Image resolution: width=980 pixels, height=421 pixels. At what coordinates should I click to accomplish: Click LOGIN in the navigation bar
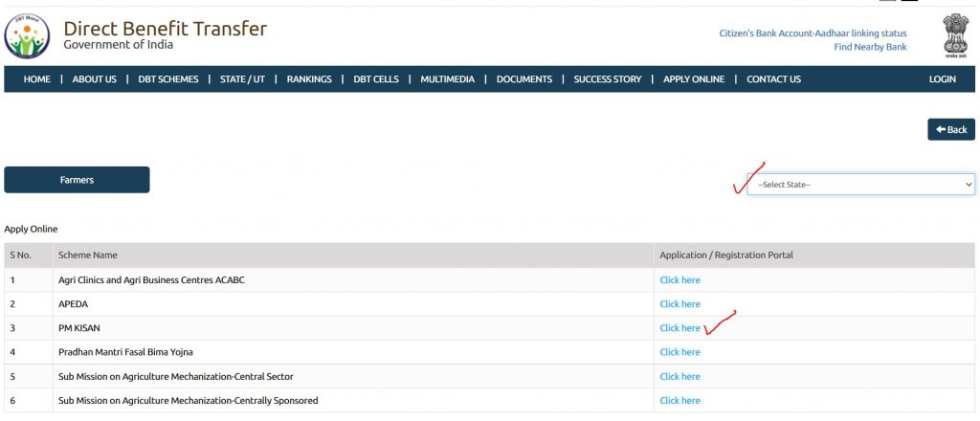943,79
